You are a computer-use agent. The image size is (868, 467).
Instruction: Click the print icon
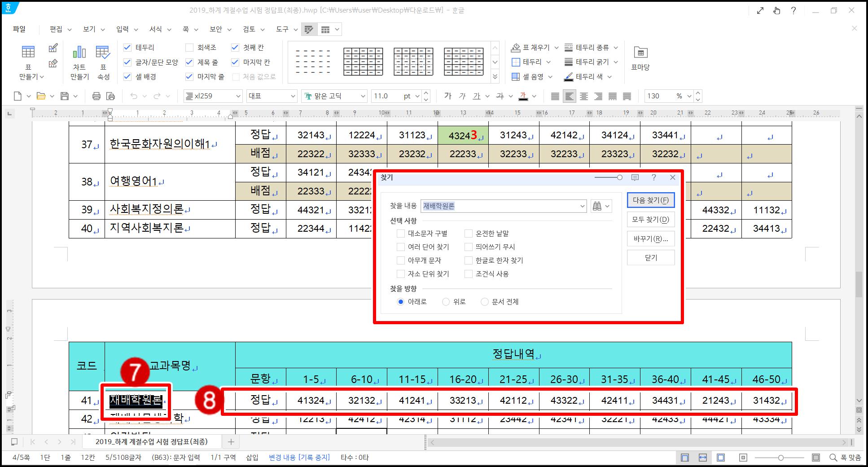pyautogui.click(x=96, y=96)
